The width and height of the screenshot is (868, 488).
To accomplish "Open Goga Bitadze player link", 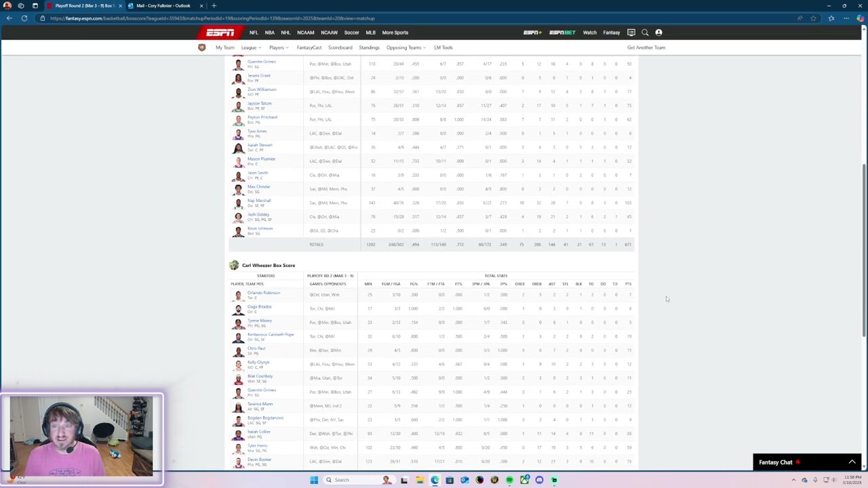I will pos(260,306).
